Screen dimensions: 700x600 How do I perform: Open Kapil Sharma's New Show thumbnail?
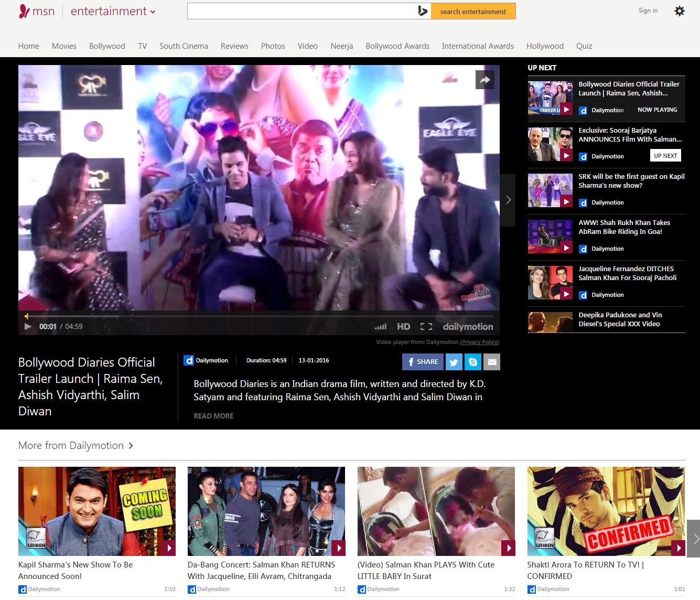click(97, 511)
